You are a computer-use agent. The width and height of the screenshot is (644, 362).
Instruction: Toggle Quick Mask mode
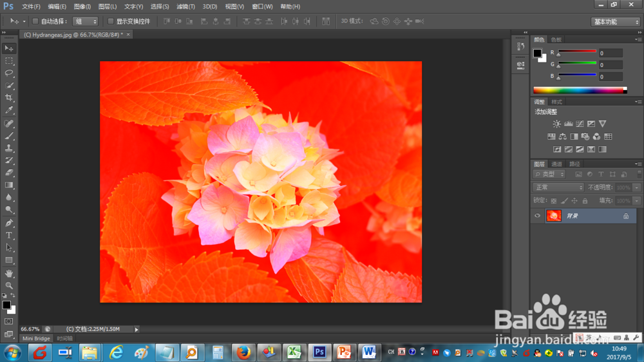(x=8, y=321)
